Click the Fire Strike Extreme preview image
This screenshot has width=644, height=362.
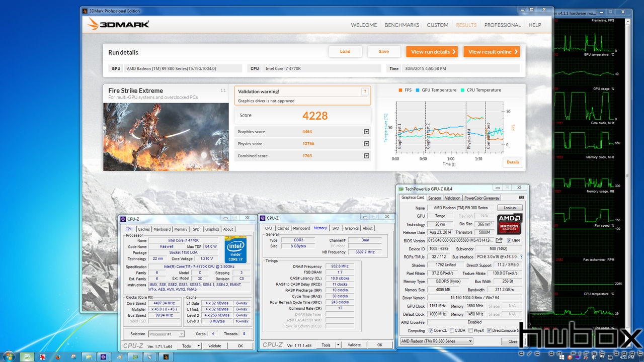166,137
